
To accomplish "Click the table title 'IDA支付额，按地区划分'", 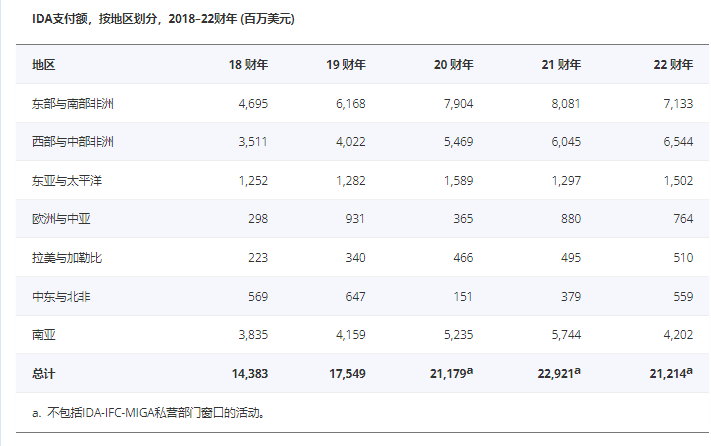I will point(94,19).
